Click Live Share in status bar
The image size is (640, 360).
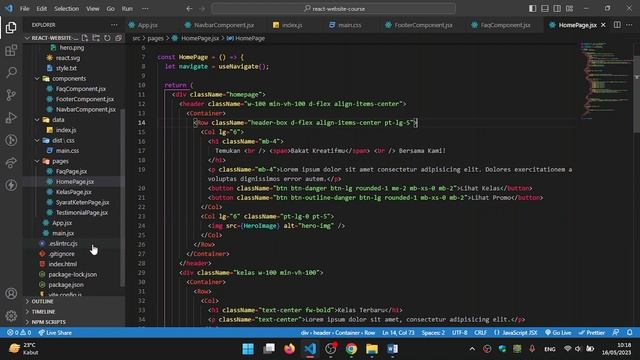tap(55, 333)
